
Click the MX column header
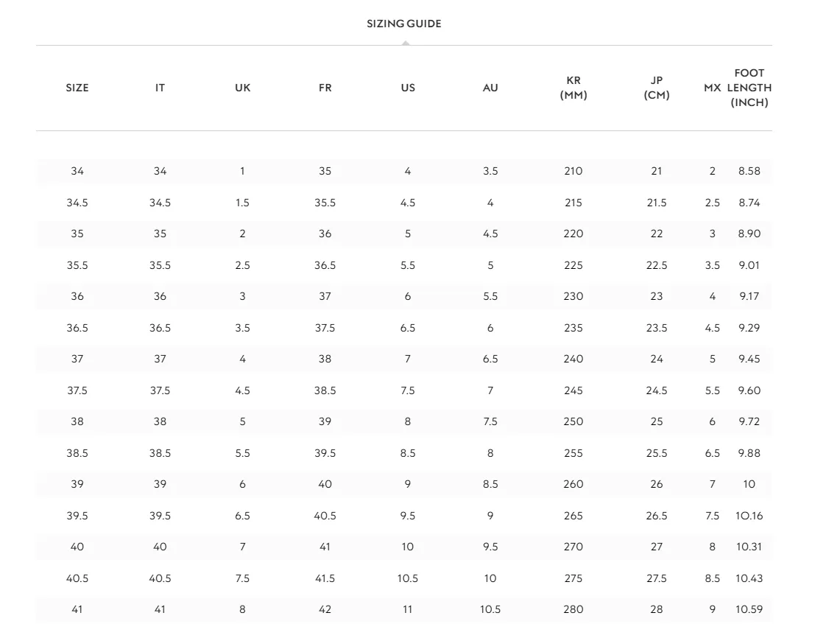[x=712, y=88]
